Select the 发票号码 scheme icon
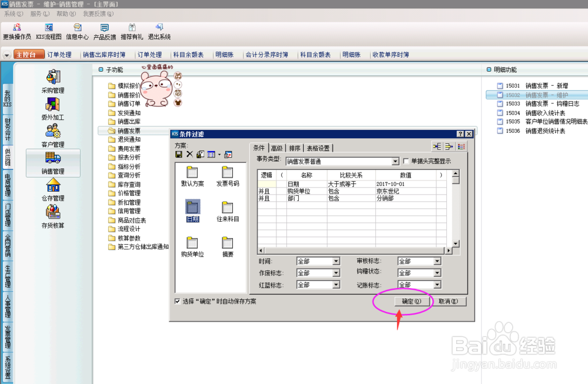 pos(228,176)
